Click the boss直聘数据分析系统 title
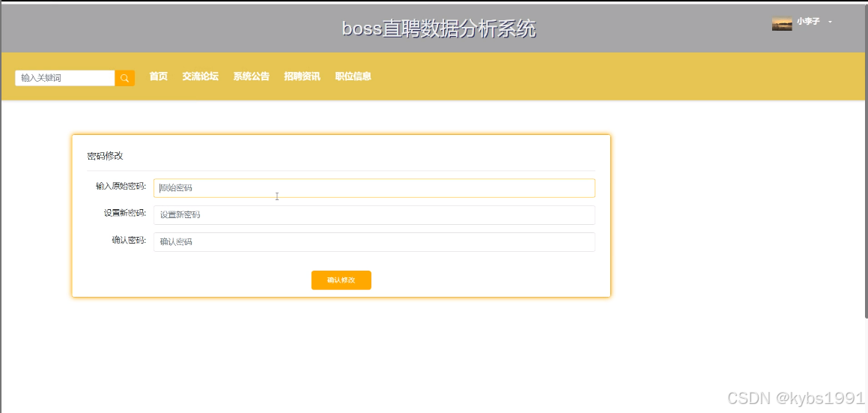The image size is (868, 413). 439,28
